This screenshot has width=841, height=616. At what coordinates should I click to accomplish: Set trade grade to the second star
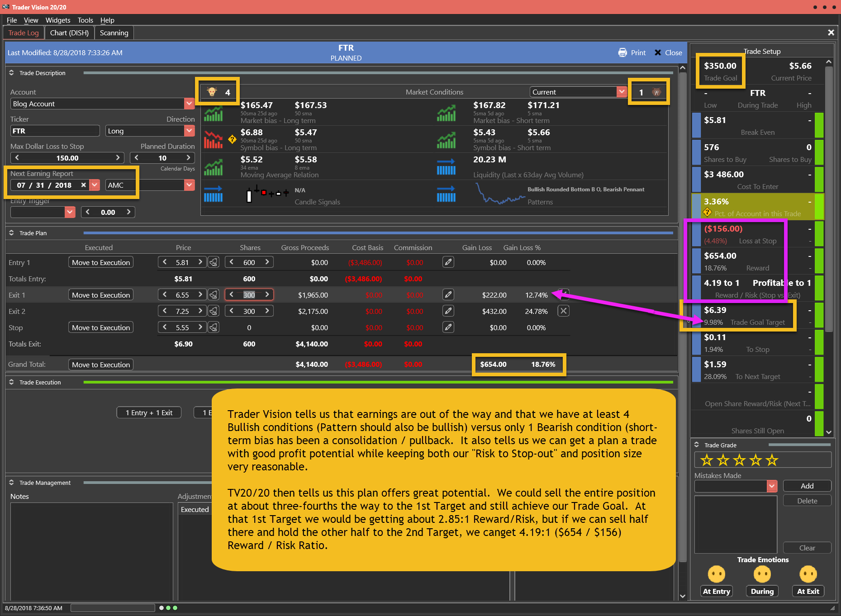tap(723, 460)
